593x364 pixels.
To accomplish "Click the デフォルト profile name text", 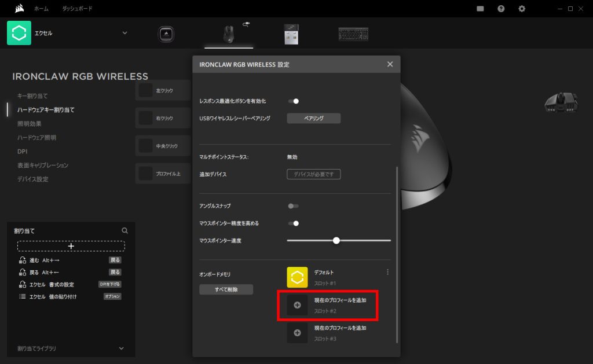I will 324,272.
